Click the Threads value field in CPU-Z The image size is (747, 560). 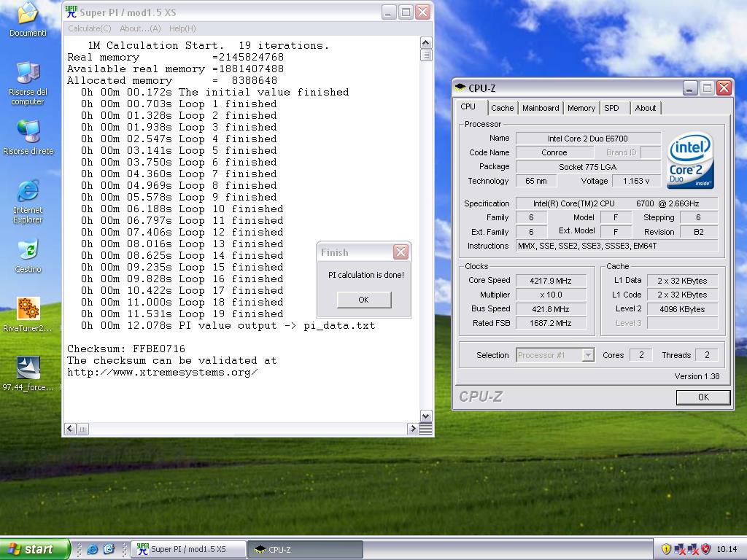click(707, 355)
